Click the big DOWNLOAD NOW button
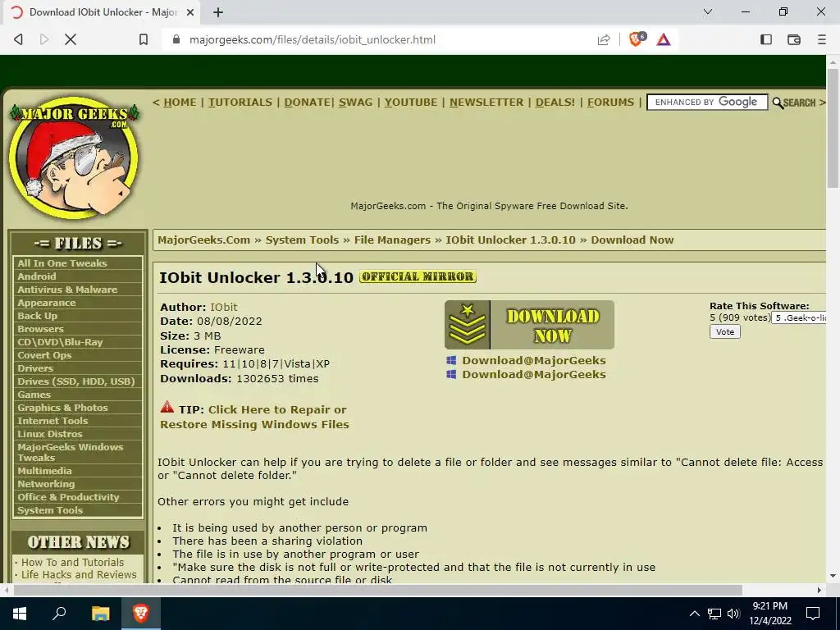The height and width of the screenshot is (630, 840). click(x=529, y=325)
